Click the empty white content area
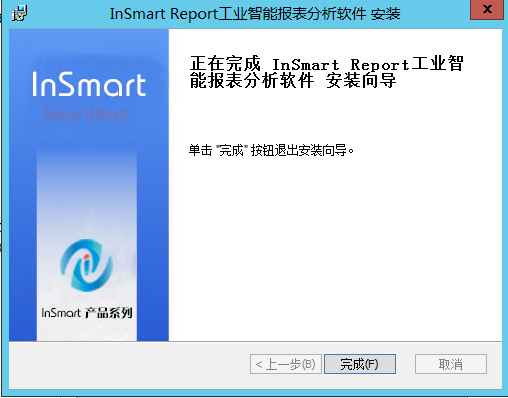 click(335, 250)
